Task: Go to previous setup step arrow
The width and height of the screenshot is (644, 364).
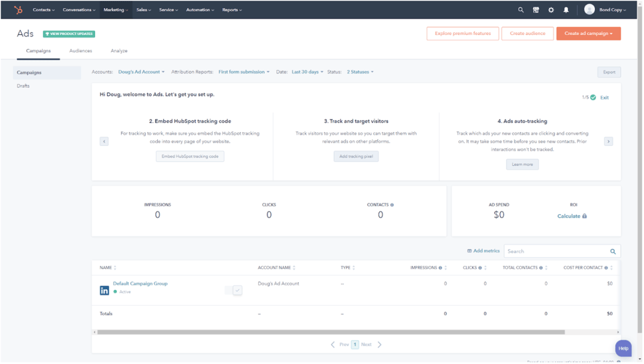Action: (104, 141)
